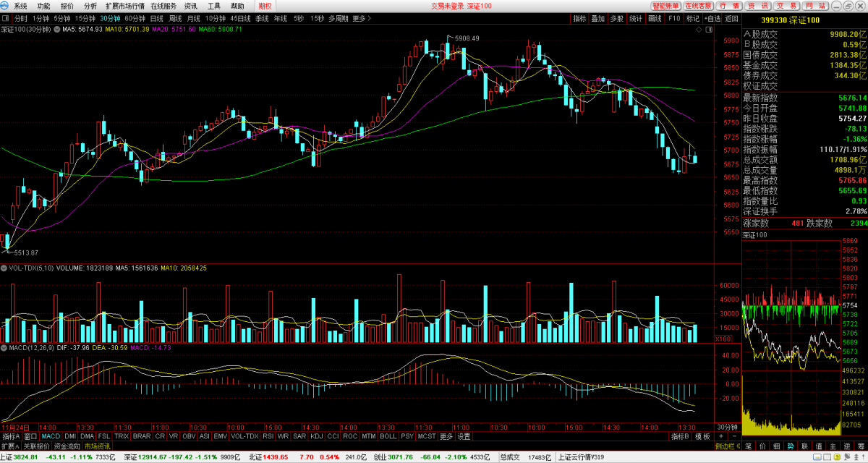Switch chart to 60分钟 period

135,18
